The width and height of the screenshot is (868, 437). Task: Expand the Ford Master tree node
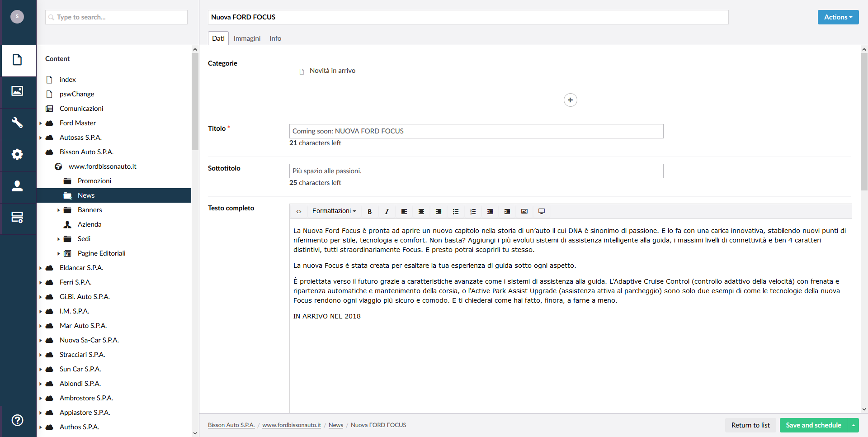pyautogui.click(x=41, y=123)
